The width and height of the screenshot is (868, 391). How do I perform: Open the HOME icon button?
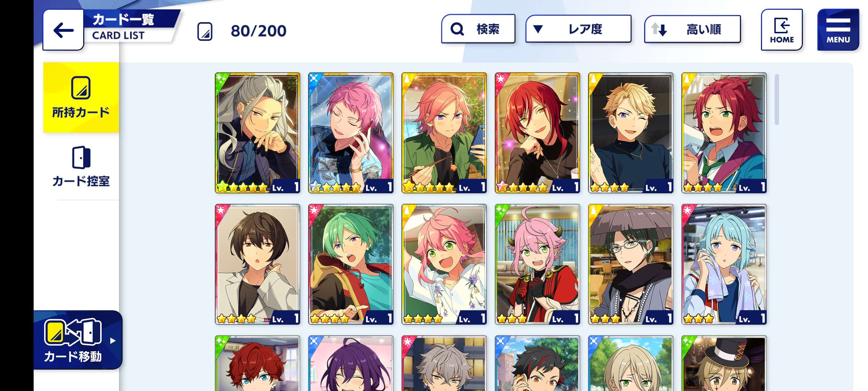pos(782,30)
